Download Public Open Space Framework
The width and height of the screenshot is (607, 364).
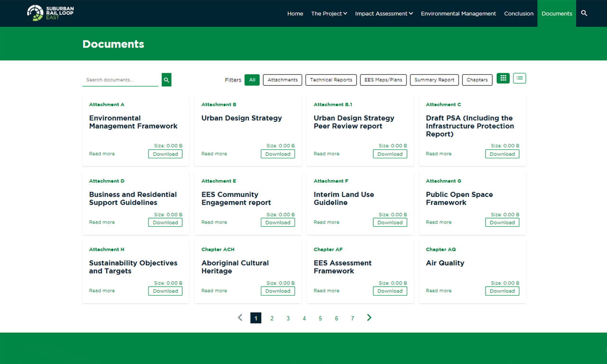(x=502, y=222)
